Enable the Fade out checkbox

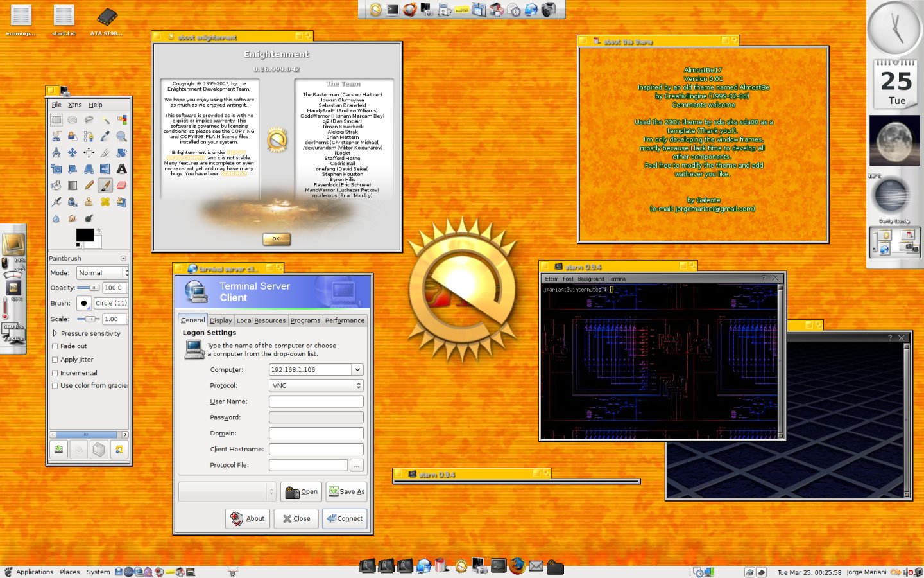[x=55, y=346]
